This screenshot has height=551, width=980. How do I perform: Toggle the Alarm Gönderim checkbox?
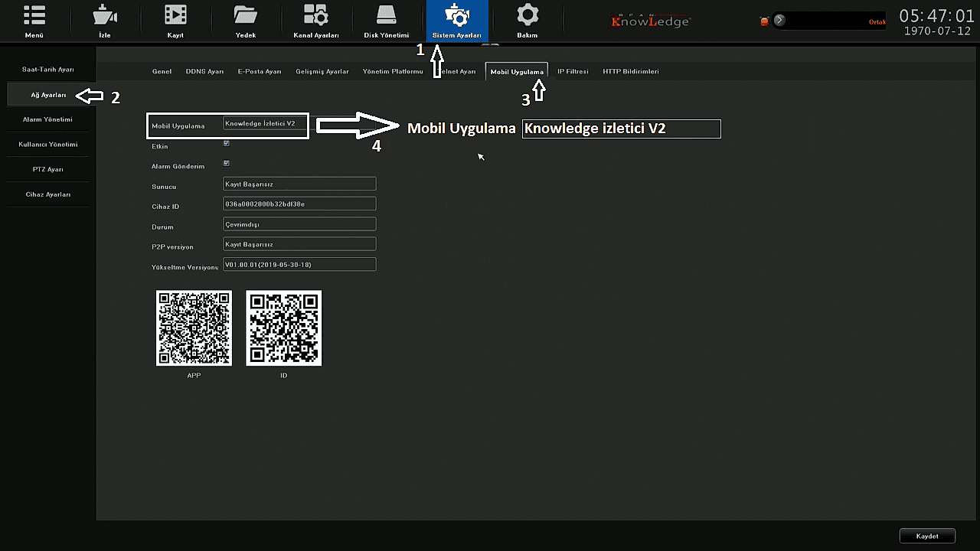pos(226,163)
